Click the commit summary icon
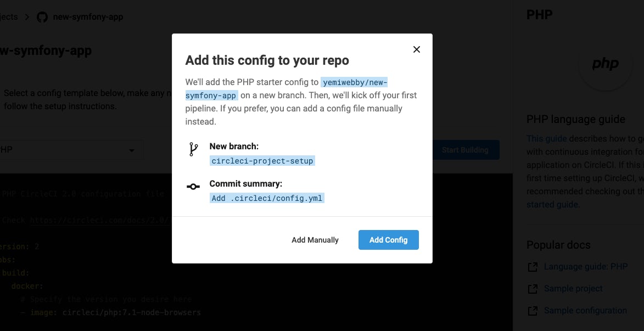Screen dimensions: 644x331 (x=193, y=187)
